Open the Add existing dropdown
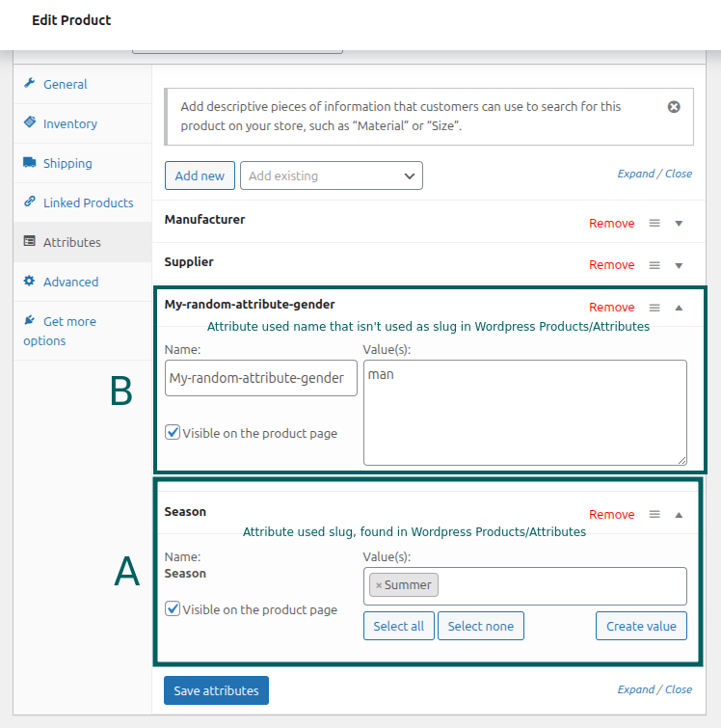This screenshot has height=728, width=721. [332, 175]
